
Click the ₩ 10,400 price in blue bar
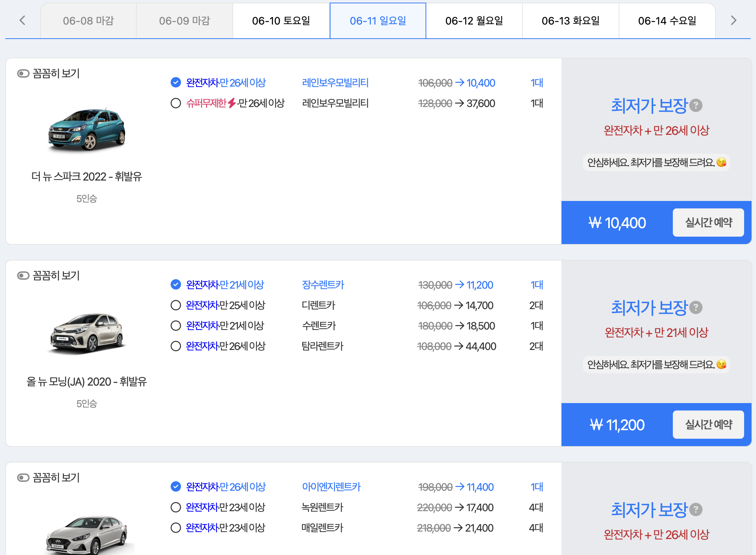click(617, 223)
